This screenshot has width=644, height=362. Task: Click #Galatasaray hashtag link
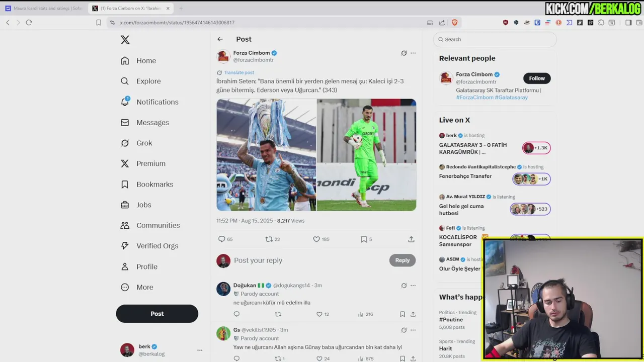click(x=511, y=98)
